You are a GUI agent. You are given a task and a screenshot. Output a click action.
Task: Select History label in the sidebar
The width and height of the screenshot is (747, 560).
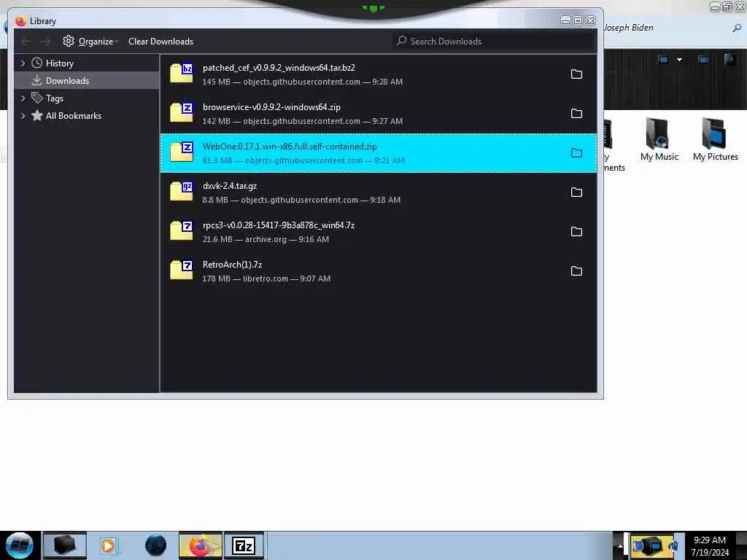pos(60,63)
